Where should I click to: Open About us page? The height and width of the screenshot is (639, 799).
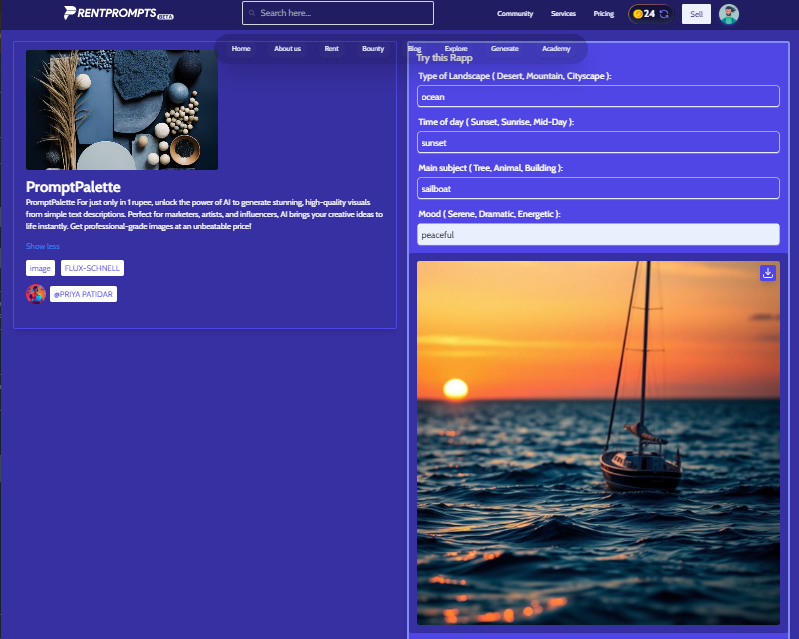coord(287,48)
